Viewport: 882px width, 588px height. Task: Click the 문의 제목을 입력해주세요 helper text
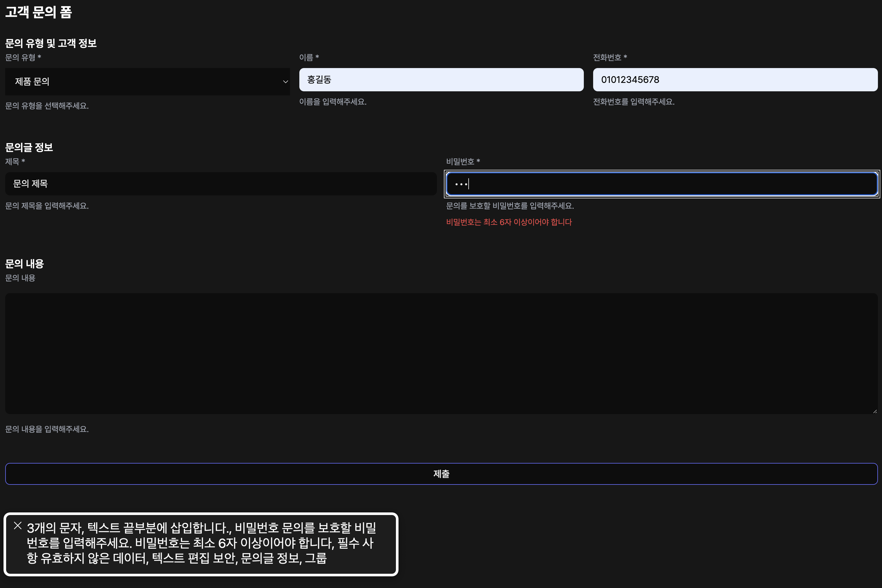click(x=47, y=206)
